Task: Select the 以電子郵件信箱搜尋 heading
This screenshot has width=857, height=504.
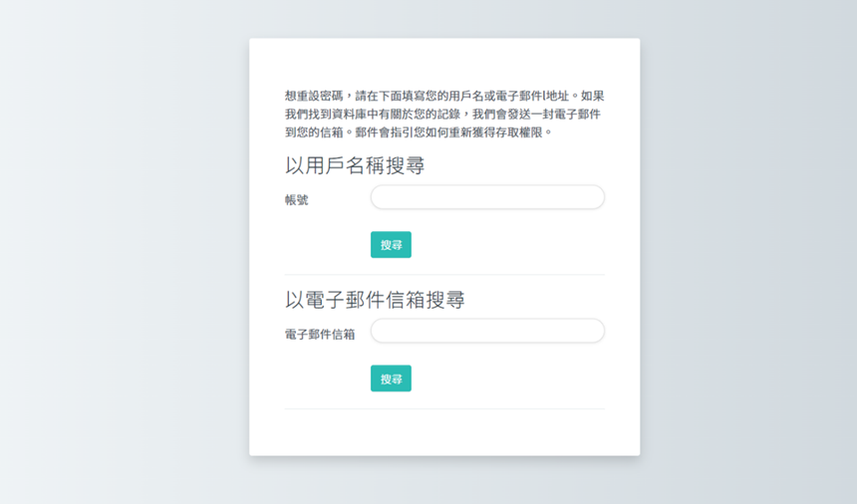Action: [x=375, y=300]
